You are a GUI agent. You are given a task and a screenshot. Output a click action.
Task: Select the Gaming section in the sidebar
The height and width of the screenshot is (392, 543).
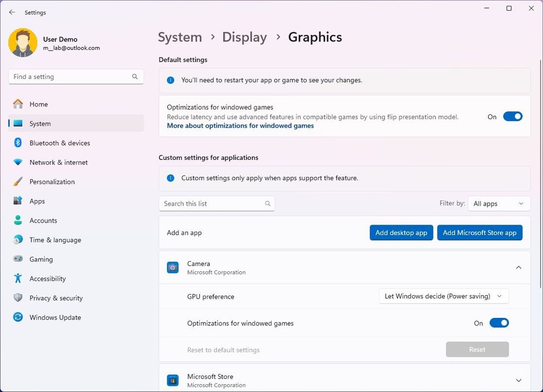[x=40, y=259]
